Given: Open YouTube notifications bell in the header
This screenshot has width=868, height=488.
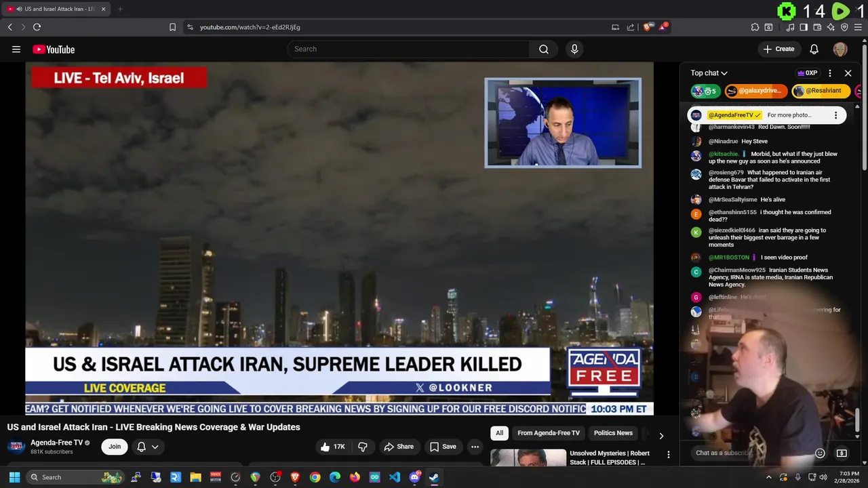Looking at the screenshot, I should (x=814, y=49).
